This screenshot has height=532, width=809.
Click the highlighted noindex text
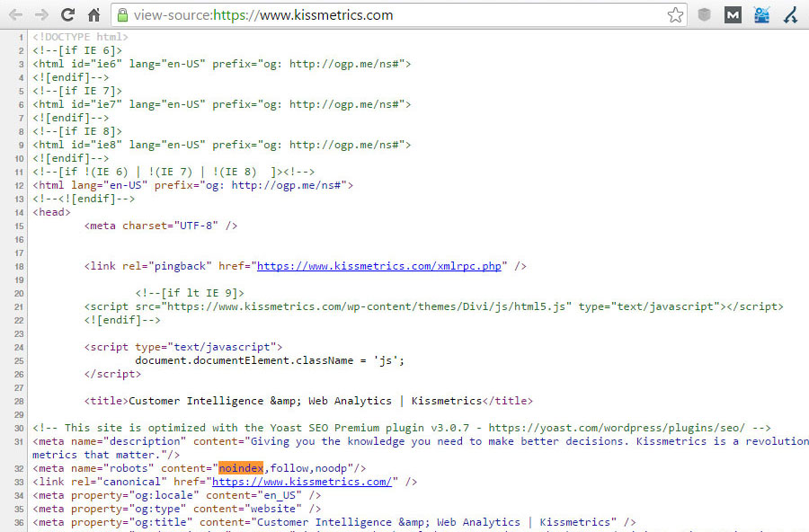(x=241, y=468)
